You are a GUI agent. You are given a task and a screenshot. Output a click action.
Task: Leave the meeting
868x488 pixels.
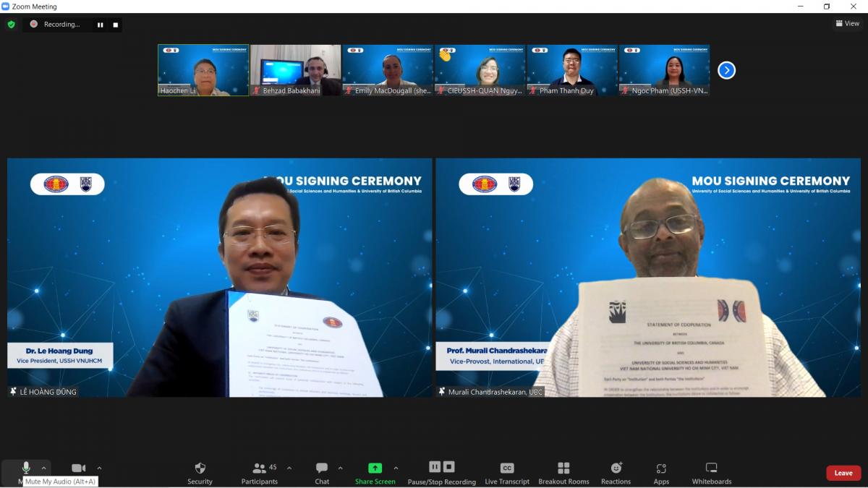pos(843,472)
